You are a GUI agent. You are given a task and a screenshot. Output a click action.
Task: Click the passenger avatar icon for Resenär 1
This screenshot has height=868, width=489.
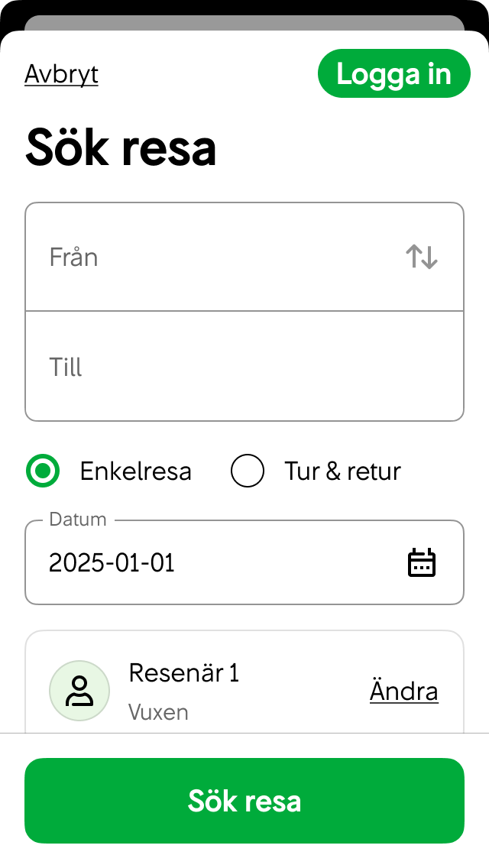[x=79, y=690]
